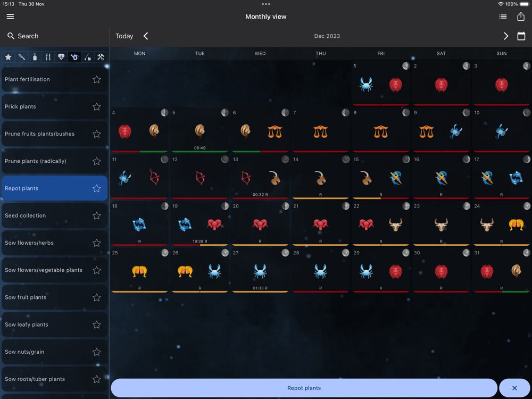The height and width of the screenshot is (399, 532).
Task: Select Sow flowers/herbs activity
Action: click(x=55, y=243)
